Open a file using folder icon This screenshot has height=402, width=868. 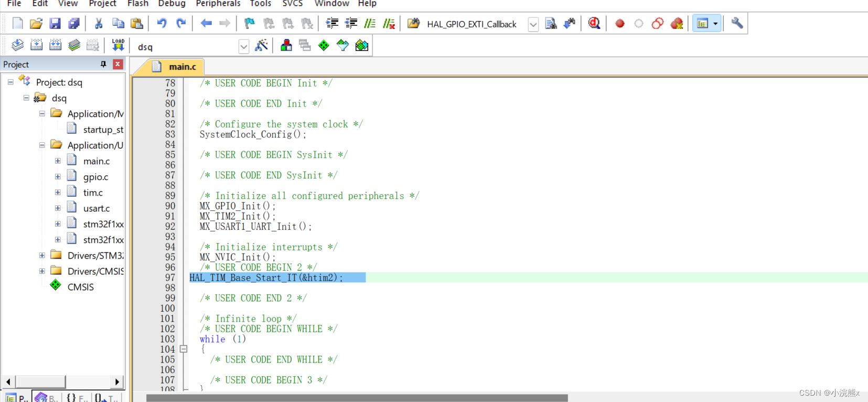[x=36, y=24]
